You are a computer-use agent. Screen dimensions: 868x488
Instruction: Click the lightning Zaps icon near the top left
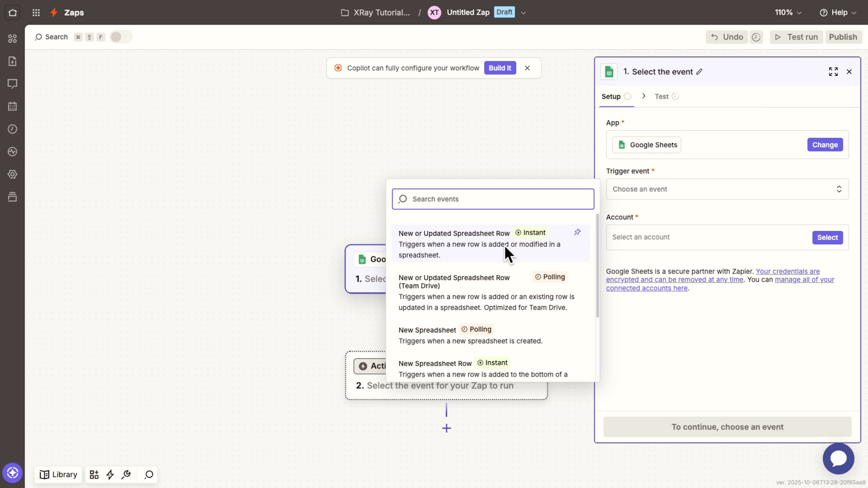click(54, 12)
